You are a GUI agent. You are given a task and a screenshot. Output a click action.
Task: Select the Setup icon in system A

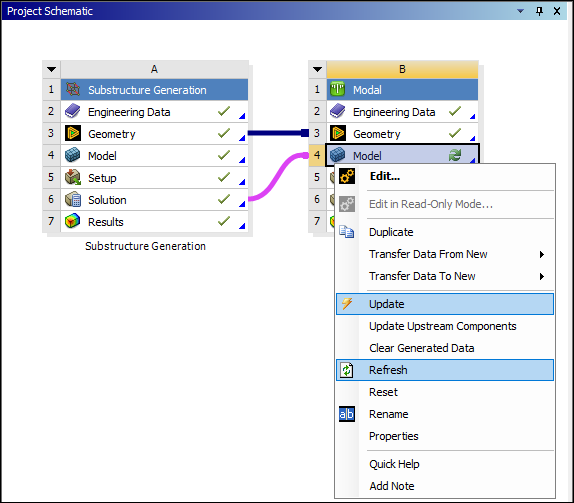click(x=72, y=178)
